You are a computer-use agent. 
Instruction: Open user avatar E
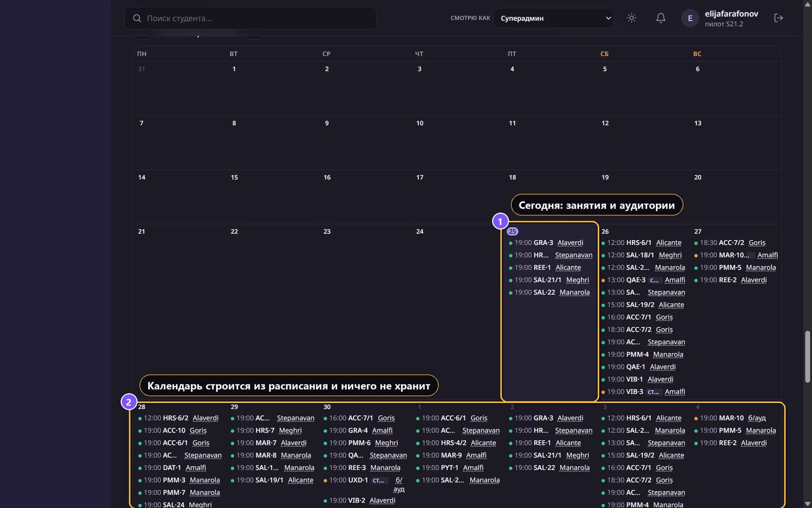[690, 18]
